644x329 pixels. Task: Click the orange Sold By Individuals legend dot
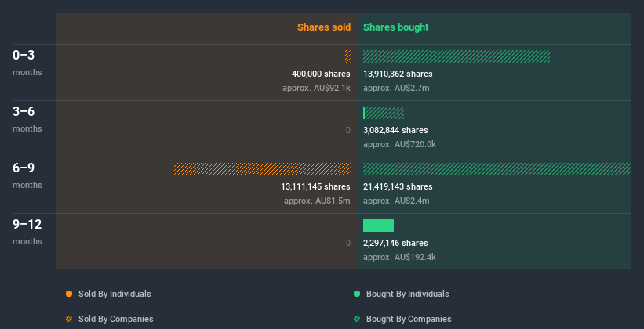tap(69, 294)
